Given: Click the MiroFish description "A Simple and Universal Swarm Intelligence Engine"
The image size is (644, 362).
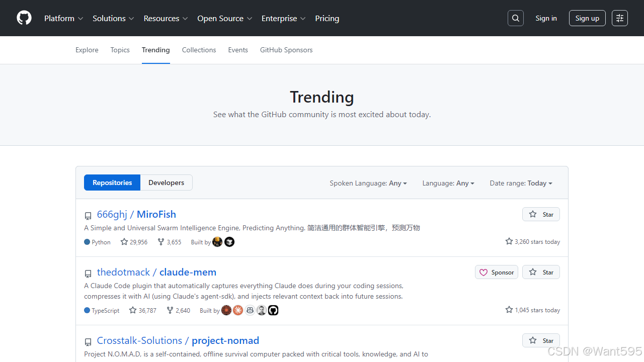Looking at the screenshot, I should 252,228.
